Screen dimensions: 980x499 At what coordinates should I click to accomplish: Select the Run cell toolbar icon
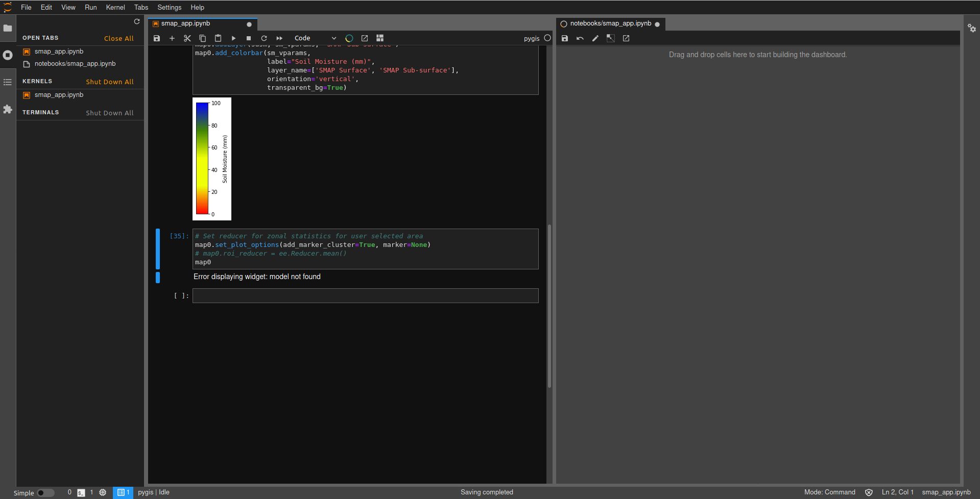coord(233,38)
